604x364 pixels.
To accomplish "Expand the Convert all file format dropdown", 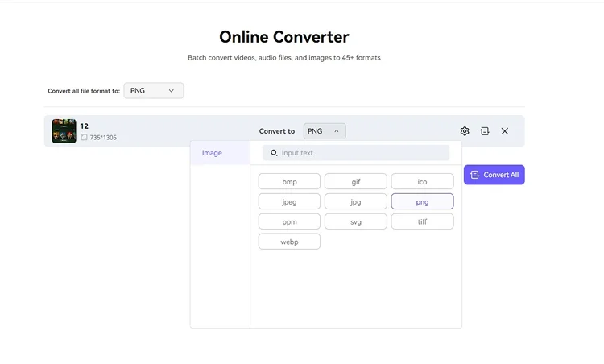I will tap(153, 91).
